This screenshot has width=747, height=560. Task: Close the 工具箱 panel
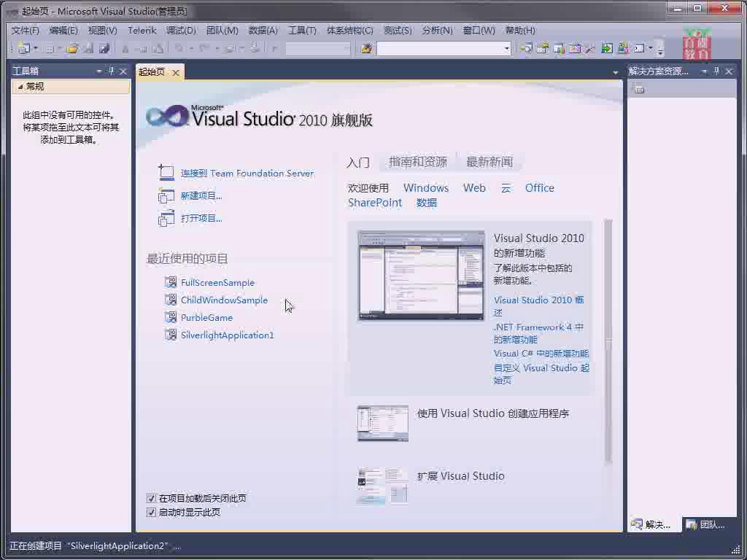coord(123,71)
